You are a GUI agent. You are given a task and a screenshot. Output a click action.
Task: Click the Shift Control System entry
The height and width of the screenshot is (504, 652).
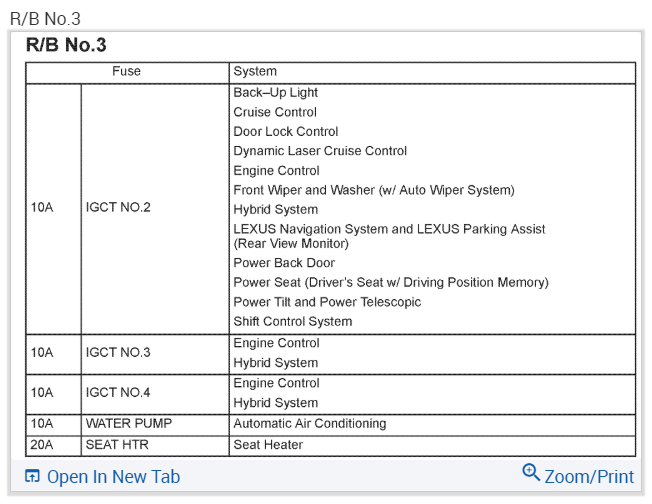pos(293,321)
